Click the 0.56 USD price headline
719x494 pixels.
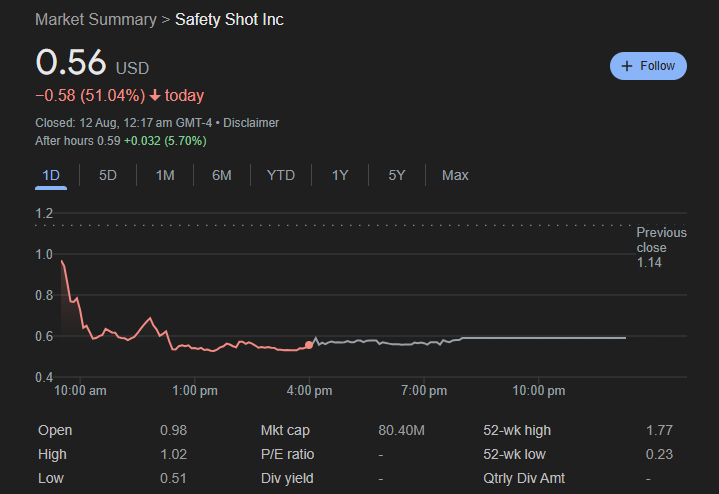(x=91, y=63)
